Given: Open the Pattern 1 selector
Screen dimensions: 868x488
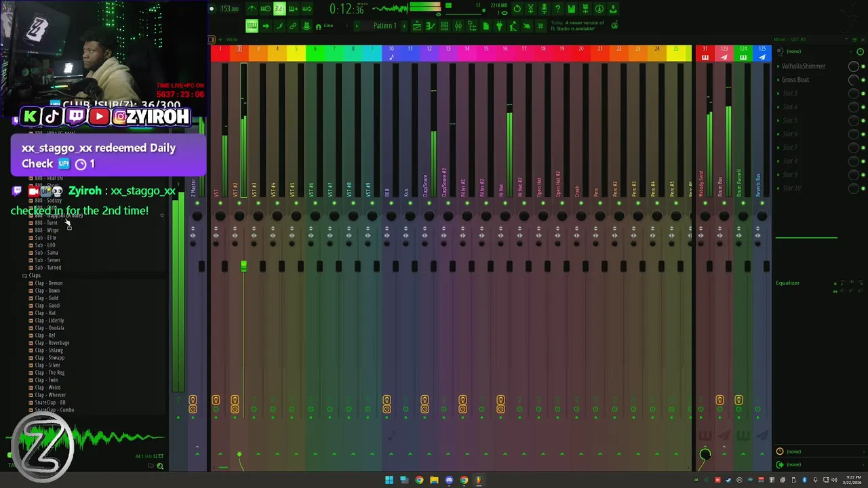Looking at the screenshot, I should [x=384, y=26].
